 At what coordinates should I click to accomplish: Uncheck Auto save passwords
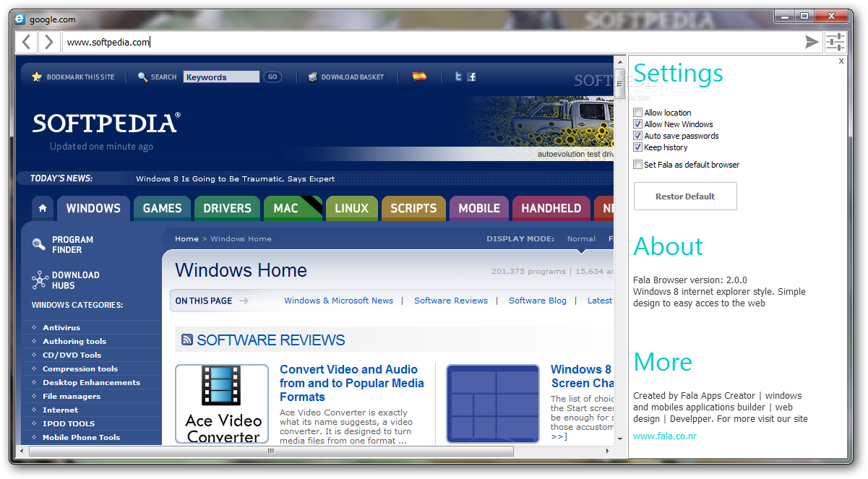pos(637,136)
